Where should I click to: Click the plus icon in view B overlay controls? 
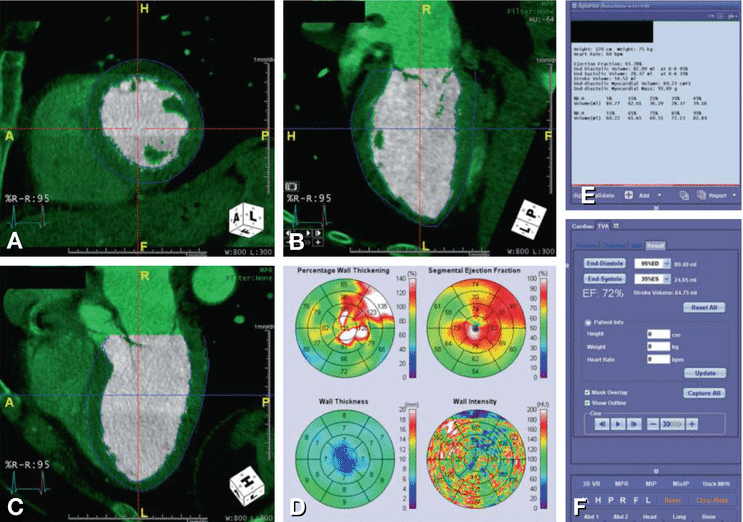pos(317,242)
